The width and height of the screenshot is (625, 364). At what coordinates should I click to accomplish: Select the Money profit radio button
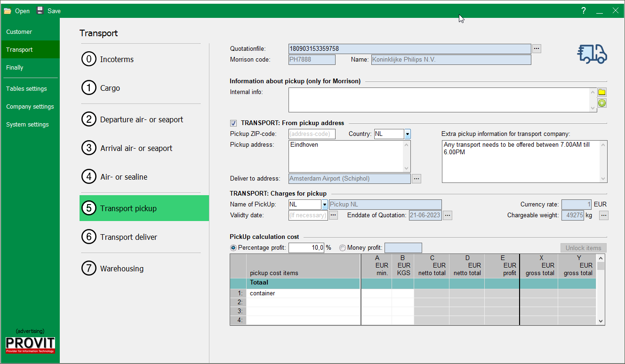(342, 248)
